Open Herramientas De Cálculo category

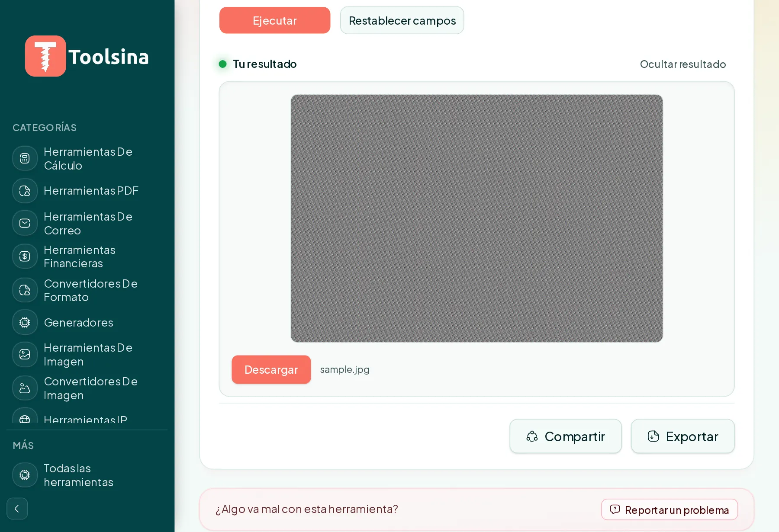click(x=88, y=159)
